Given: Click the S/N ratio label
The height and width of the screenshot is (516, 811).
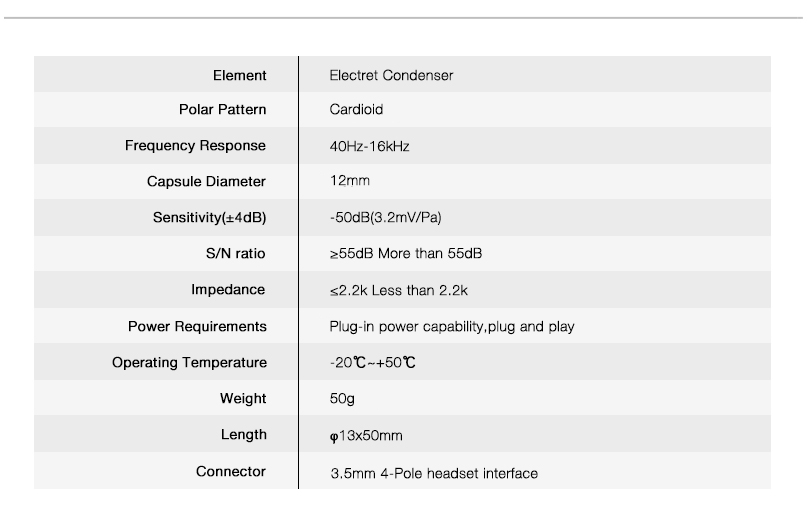Looking at the screenshot, I should tap(235, 253).
